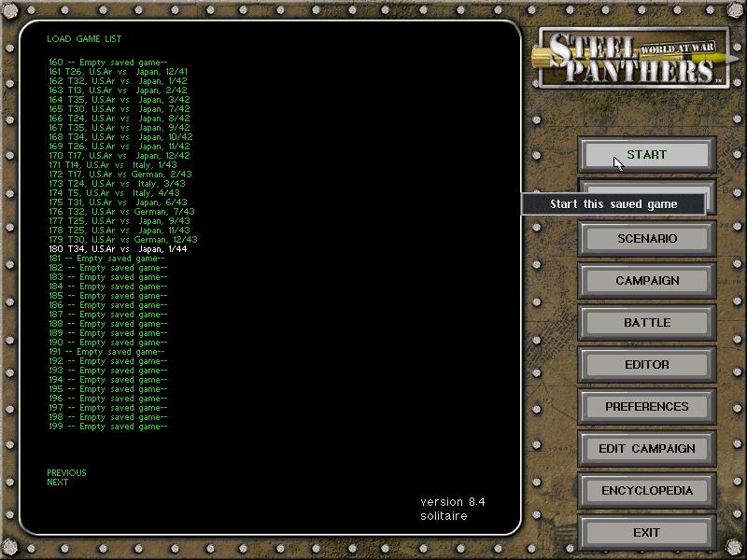
Task: Select save 176 T32 vs German 7/43
Action: coord(122,212)
